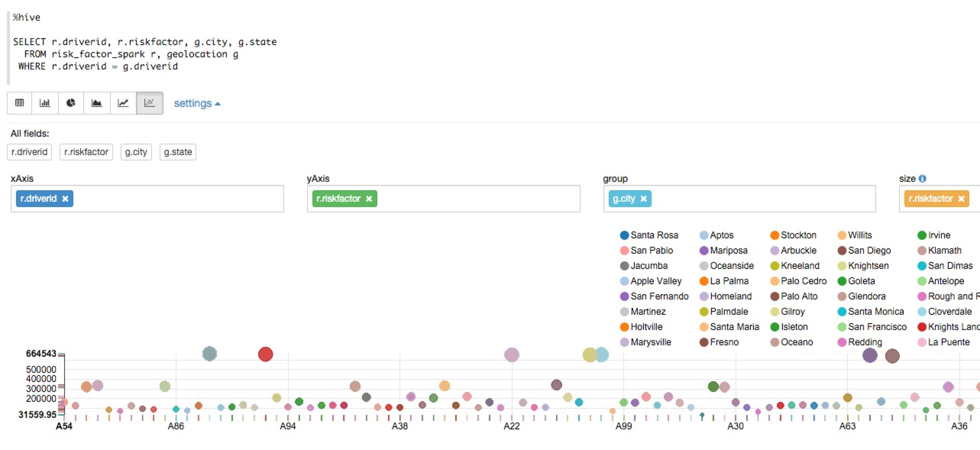Toggle Fresno legend entry
The height and width of the screenshot is (450, 980).
(x=719, y=342)
